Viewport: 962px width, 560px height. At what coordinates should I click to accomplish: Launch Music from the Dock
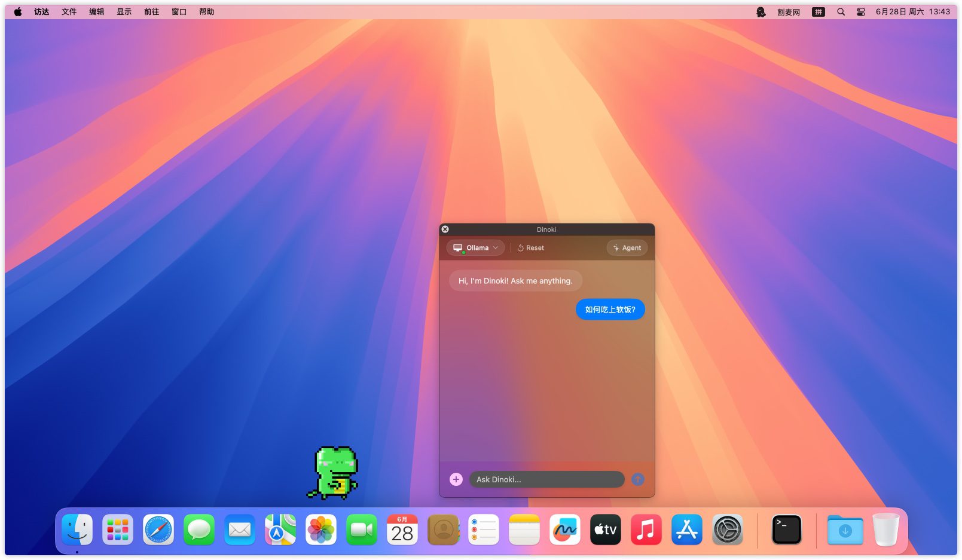tap(646, 530)
